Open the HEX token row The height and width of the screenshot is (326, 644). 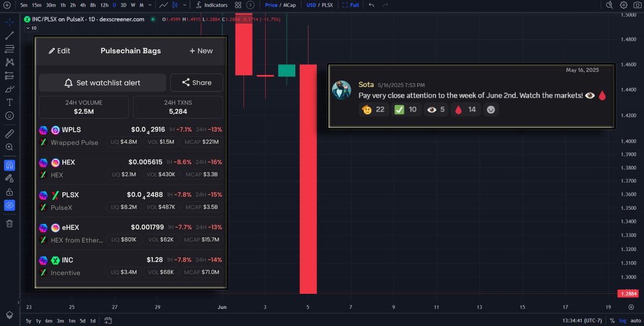(131, 168)
